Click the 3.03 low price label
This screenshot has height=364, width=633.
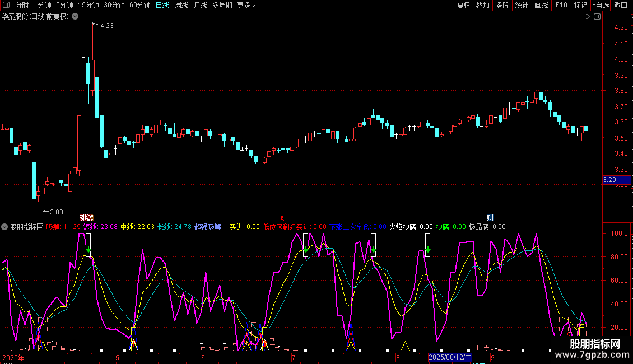click(x=57, y=212)
